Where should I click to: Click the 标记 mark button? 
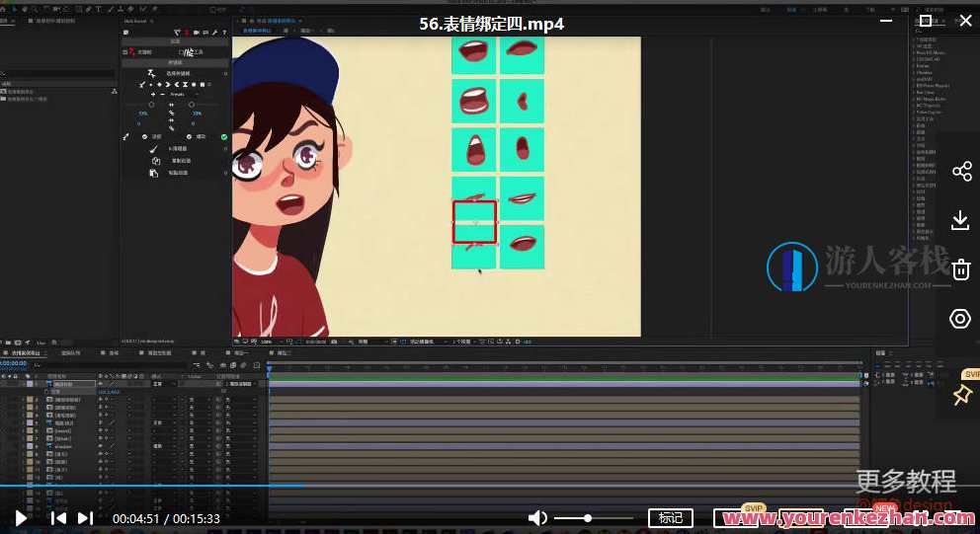(x=671, y=517)
